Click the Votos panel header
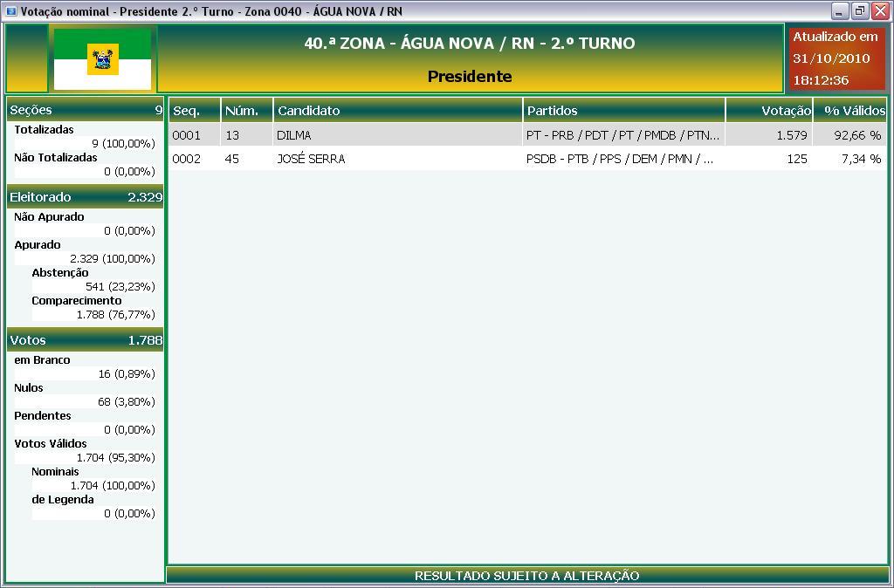Image resolution: width=894 pixels, height=588 pixels. coord(86,340)
